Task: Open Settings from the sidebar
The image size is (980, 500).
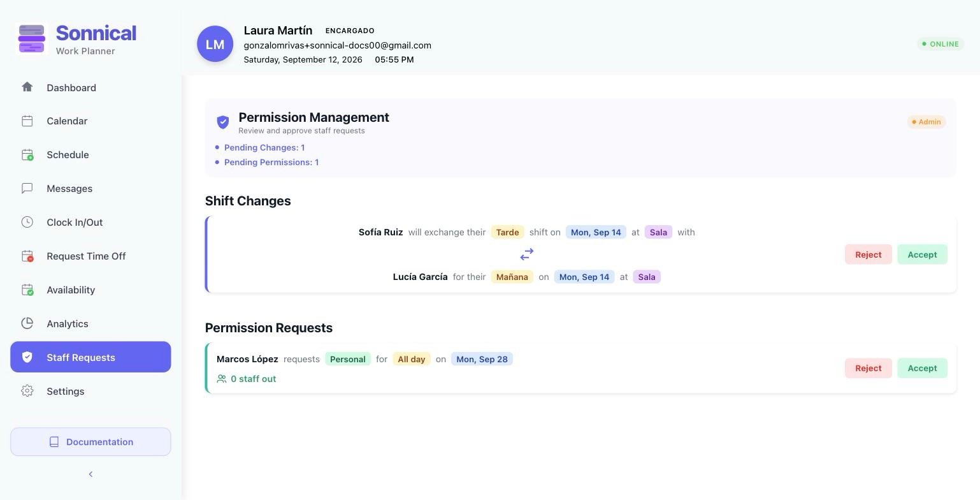Action: point(90,392)
